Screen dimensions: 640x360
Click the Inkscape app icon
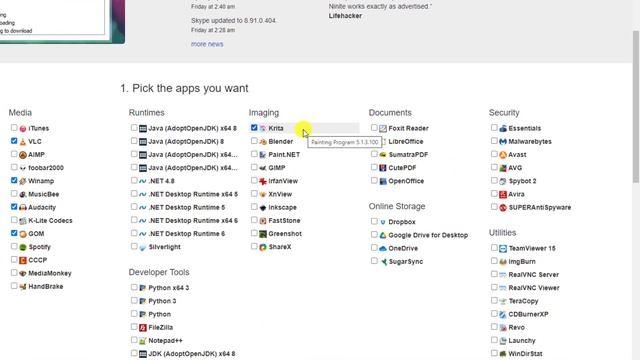point(263,207)
